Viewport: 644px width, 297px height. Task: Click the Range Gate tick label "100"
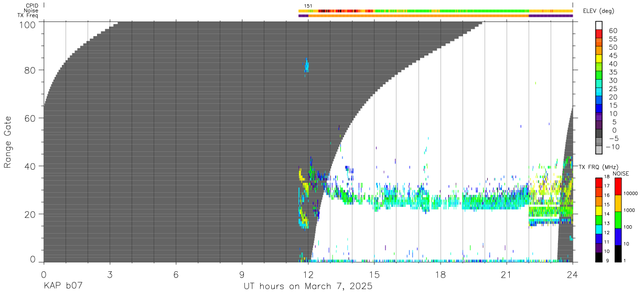coord(28,24)
